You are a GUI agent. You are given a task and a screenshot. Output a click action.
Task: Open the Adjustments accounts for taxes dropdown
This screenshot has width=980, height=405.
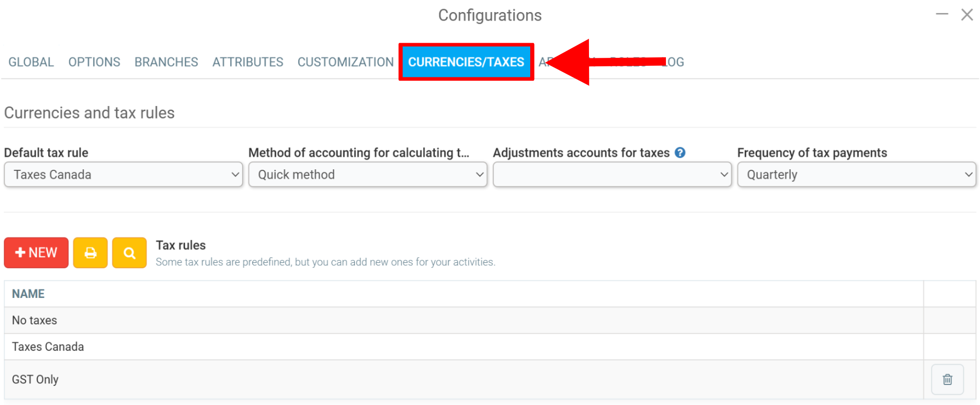pyautogui.click(x=612, y=174)
